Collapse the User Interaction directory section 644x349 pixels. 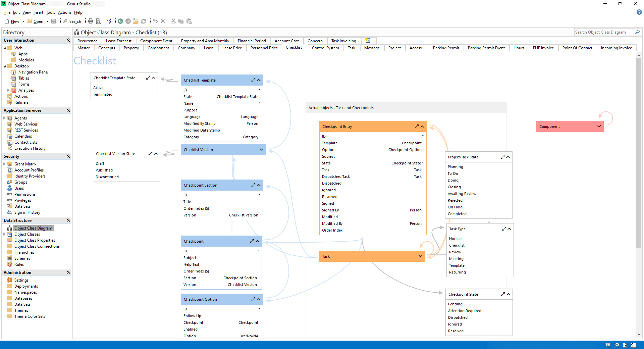coord(68,40)
